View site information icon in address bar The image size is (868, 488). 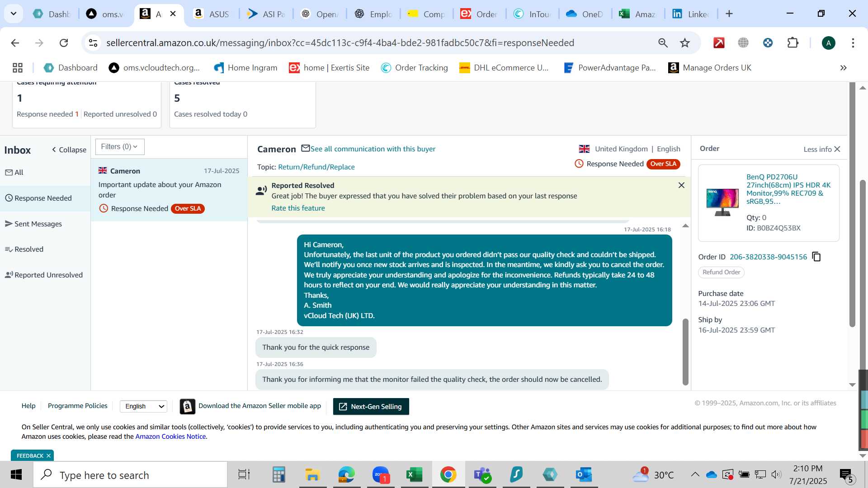pos(93,43)
